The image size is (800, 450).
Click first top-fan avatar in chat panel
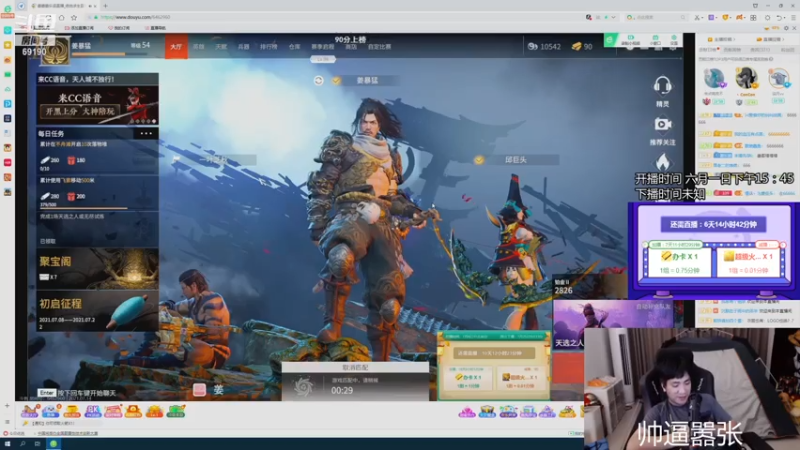[x=714, y=79]
